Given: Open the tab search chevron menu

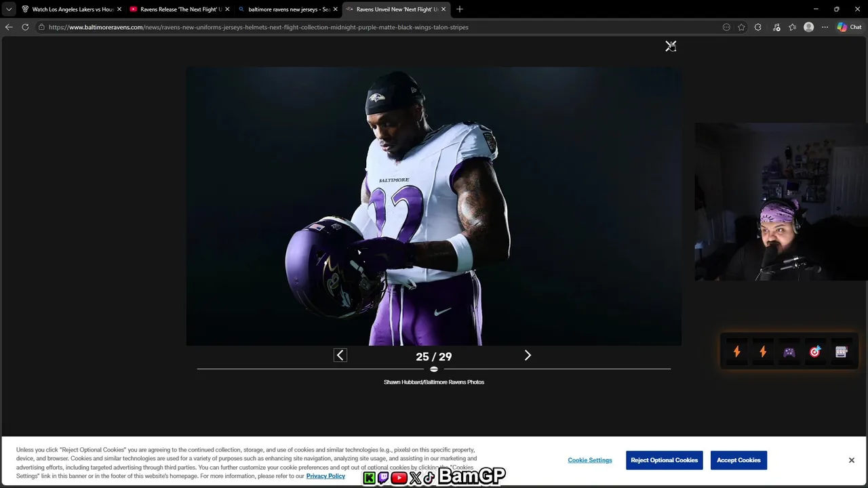Looking at the screenshot, I should (9, 9).
